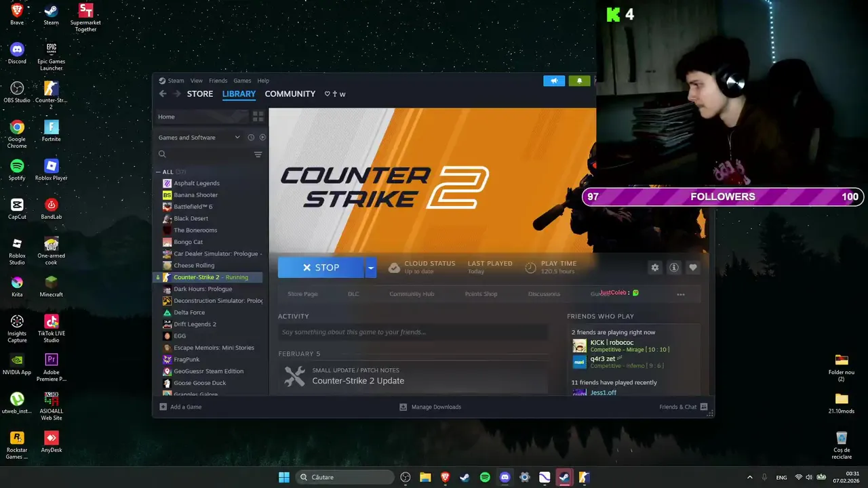The image size is (868, 488).
Task: Open system clock and date in taskbar
Action: [847, 477]
